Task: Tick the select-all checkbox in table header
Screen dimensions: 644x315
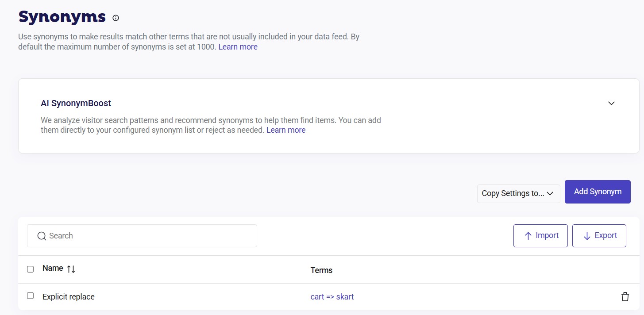Action: tap(30, 269)
